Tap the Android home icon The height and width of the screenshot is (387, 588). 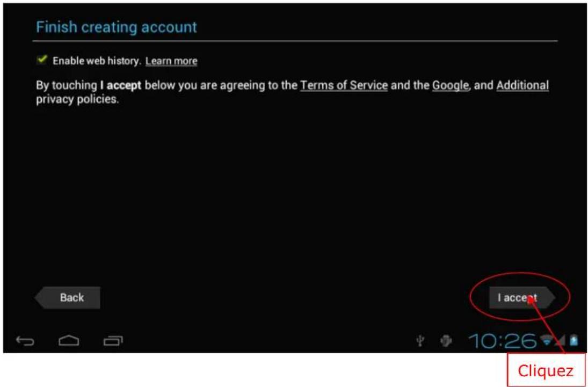pyautogui.click(x=69, y=340)
